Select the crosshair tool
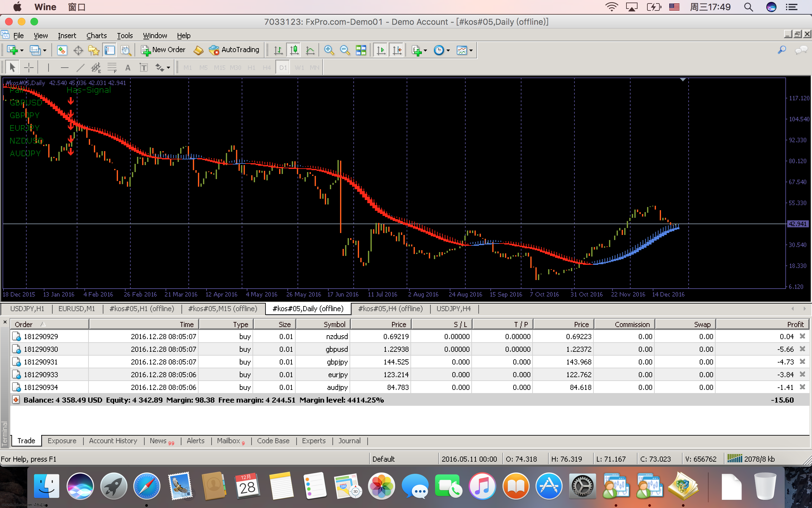812x508 pixels. [x=29, y=68]
